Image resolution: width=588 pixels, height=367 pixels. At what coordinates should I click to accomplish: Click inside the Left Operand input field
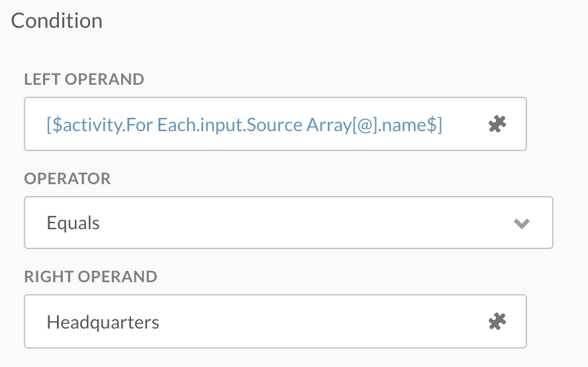point(265,124)
